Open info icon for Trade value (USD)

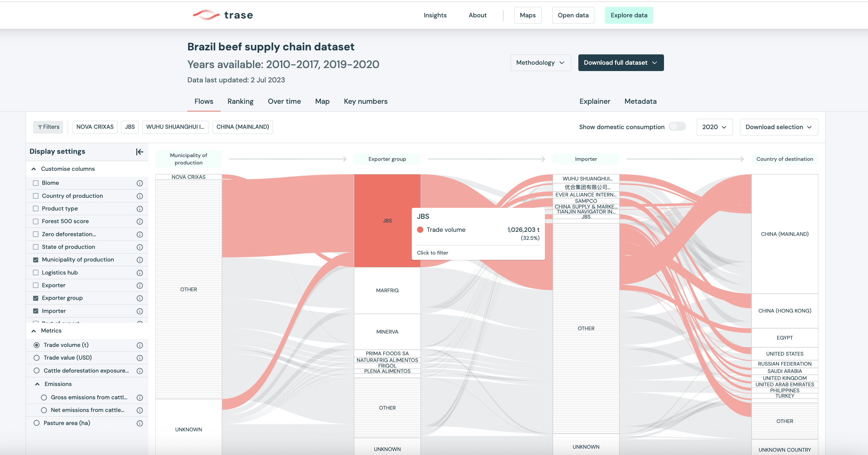coord(139,358)
